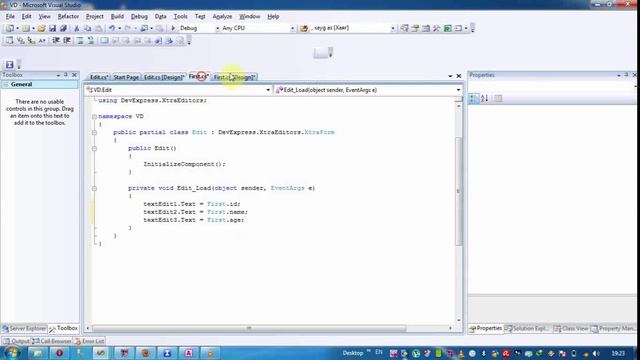The width and height of the screenshot is (640, 360).
Task: Collapse the Edit() constructor region
Action: 94,149
